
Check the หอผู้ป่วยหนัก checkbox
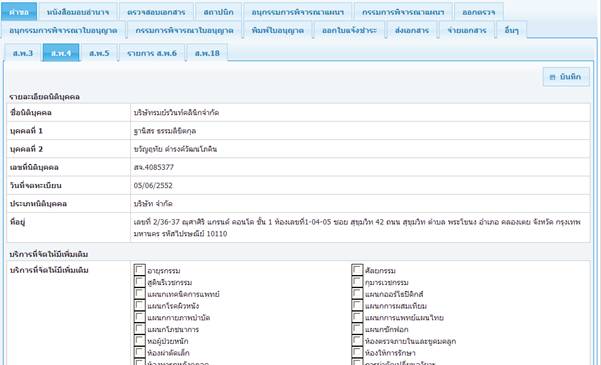coord(140,340)
